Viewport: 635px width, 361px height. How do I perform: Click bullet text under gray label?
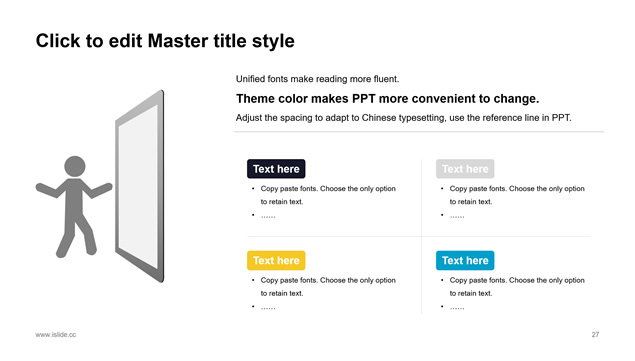click(x=517, y=195)
